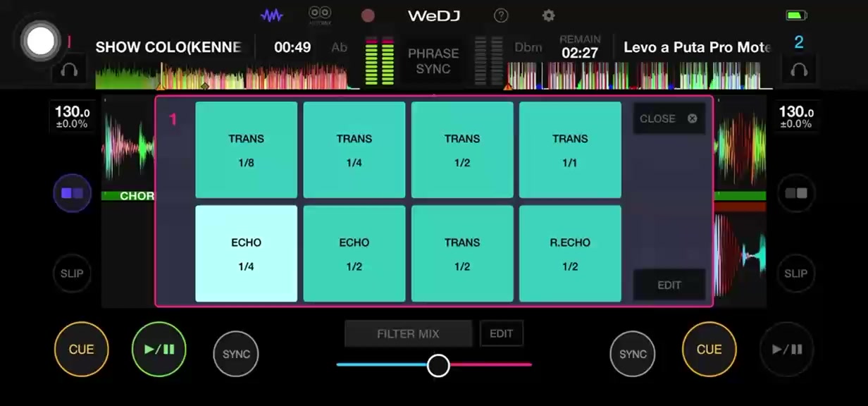Toggle SLIP mode on right deck
868x406 pixels.
point(796,273)
